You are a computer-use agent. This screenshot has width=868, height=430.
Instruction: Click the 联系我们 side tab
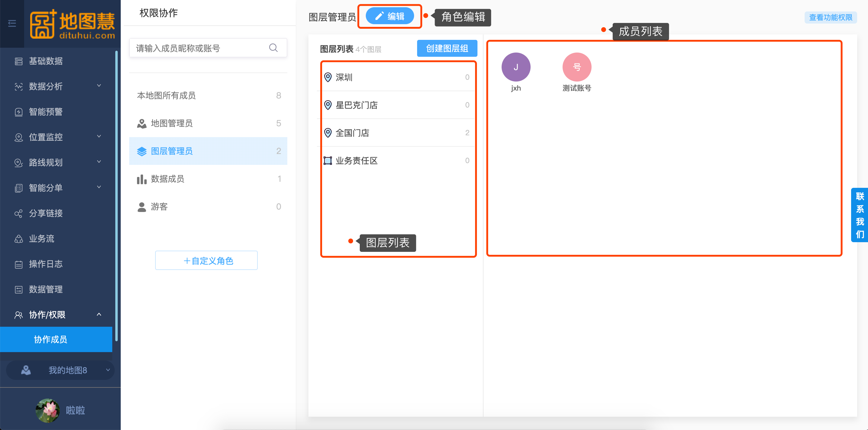pos(860,215)
